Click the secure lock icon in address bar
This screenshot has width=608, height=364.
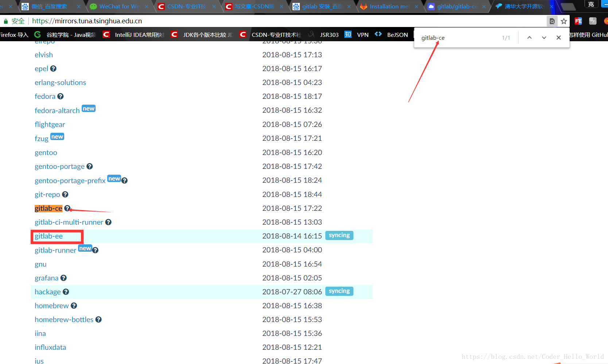point(5,21)
